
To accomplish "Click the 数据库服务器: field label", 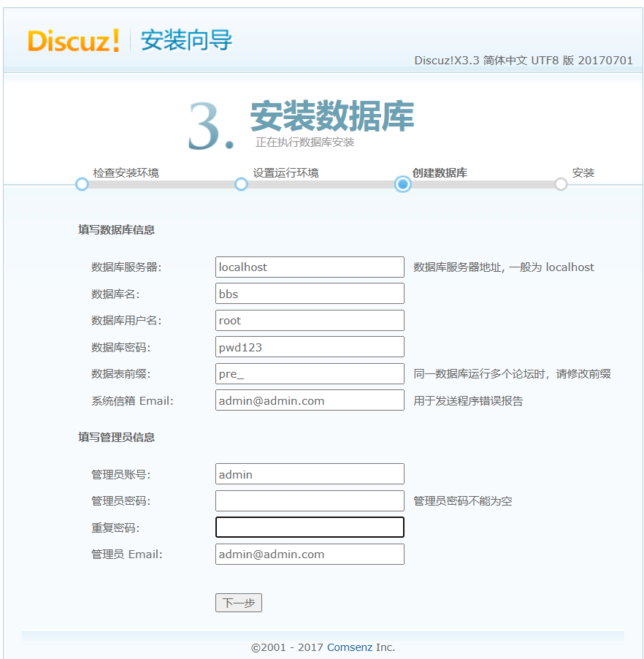I will pyautogui.click(x=126, y=267).
